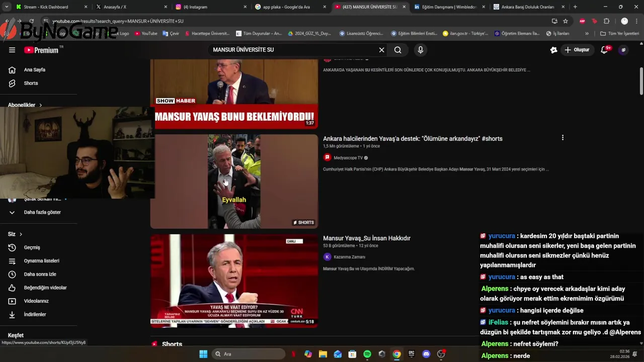Open the YouTube bookmark in the bookmarks bar
Viewport: 644px width, 362px height.
click(x=146, y=34)
